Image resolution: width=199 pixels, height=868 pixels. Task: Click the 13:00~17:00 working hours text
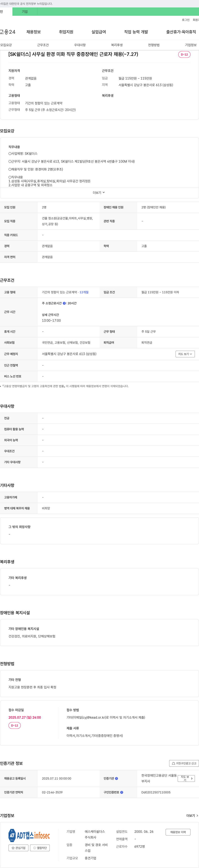51,320
